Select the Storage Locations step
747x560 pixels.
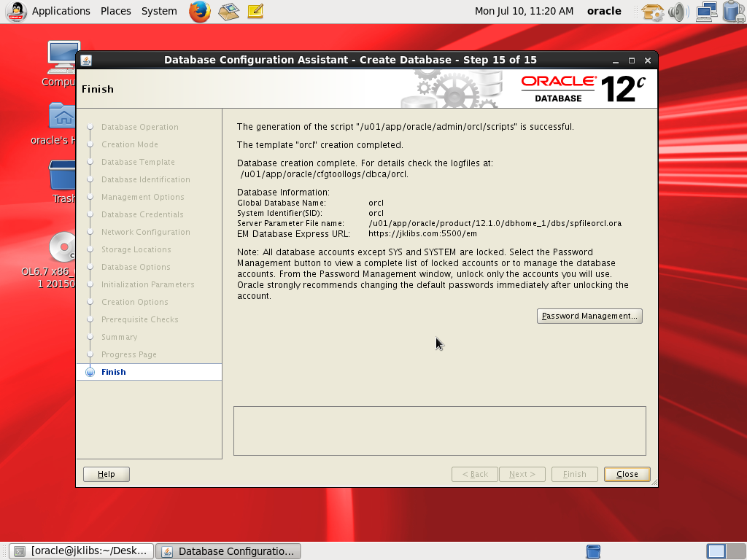point(136,249)
